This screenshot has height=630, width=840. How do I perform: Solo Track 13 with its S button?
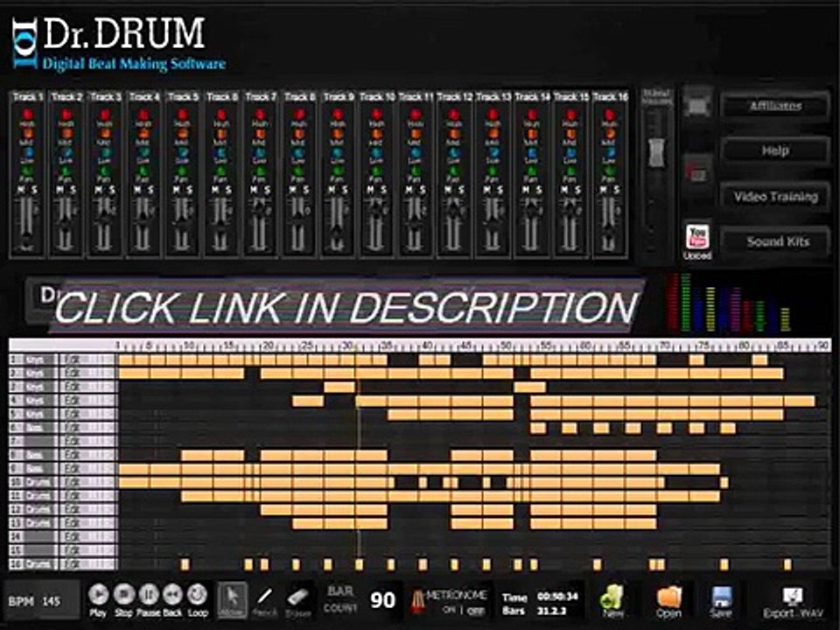500,190
